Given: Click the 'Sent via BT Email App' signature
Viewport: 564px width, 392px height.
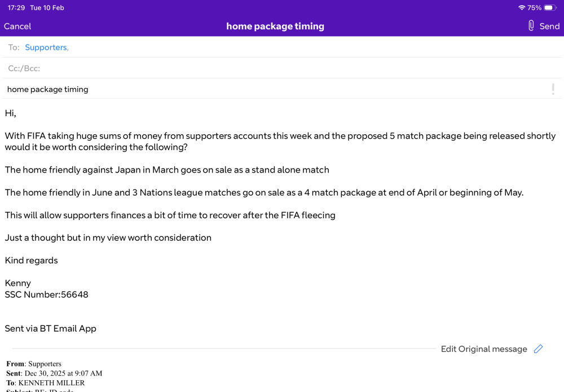Looking at the screenshot, I should point(50,328).
